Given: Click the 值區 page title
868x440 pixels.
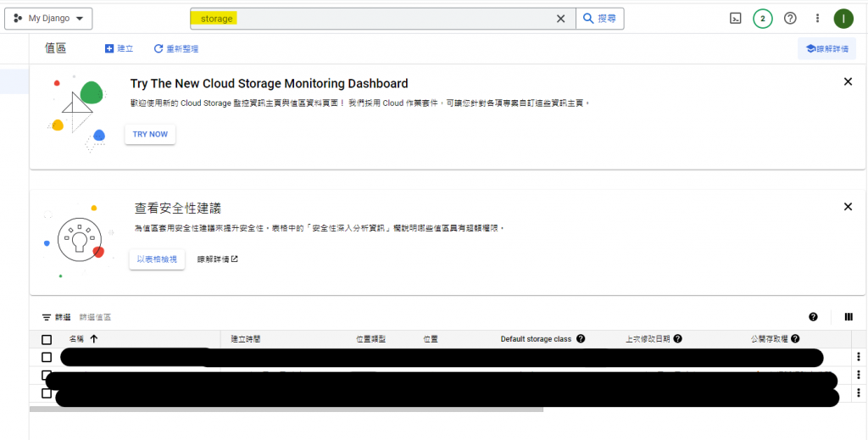Looking at the screenshot, I should 55,48.
